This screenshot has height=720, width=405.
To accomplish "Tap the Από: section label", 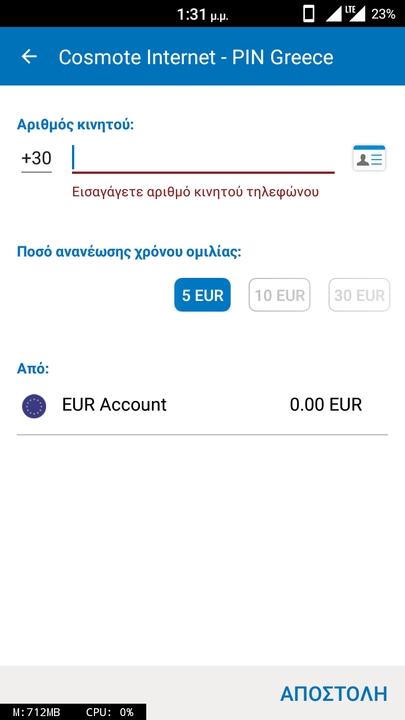I will tap(33, 369).
